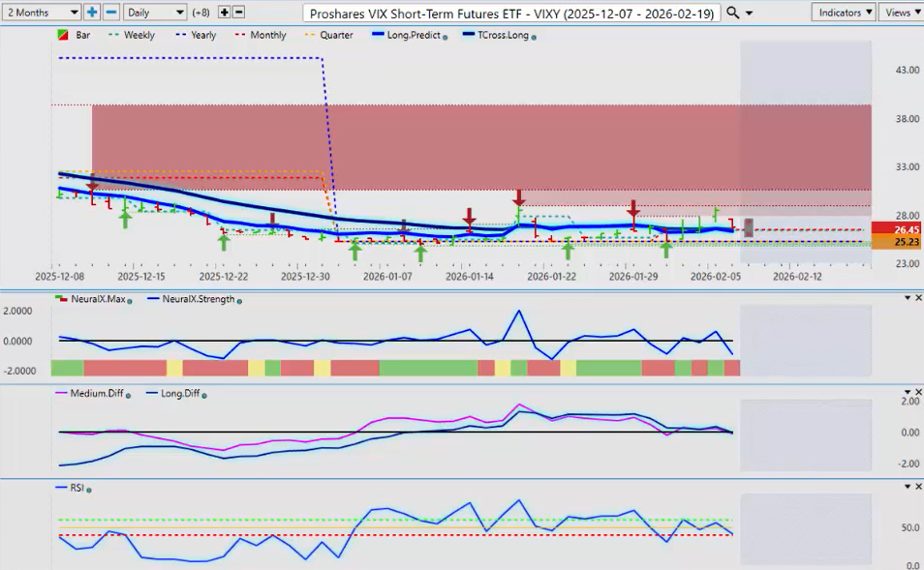The width and height of the screenshot is (924, 570).
Task: Open the Indicators menu
Action: pyautogui.click(x=844, y=13)
